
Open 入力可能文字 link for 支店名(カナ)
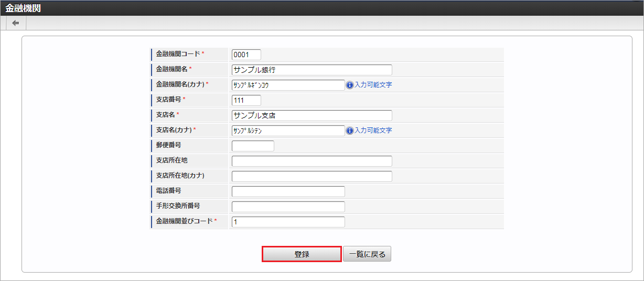[373, 131]
